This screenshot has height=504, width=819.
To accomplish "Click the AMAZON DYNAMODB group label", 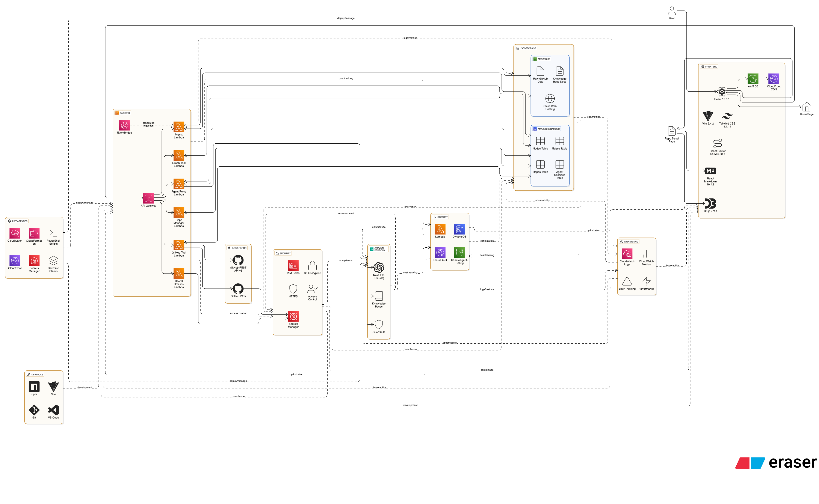I will pos(547,129).
